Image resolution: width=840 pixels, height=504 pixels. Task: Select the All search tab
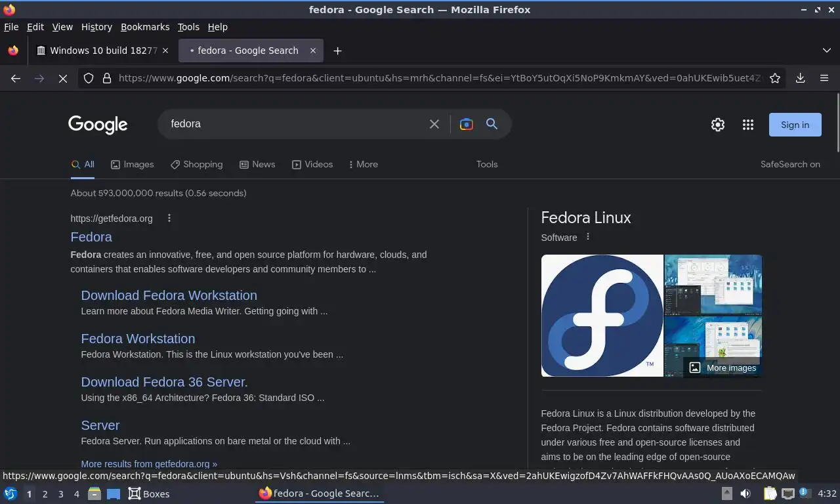[x=83, y=164]
